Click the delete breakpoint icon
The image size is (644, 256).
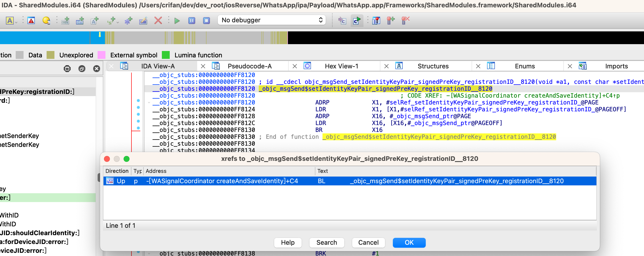click(405, 20)
